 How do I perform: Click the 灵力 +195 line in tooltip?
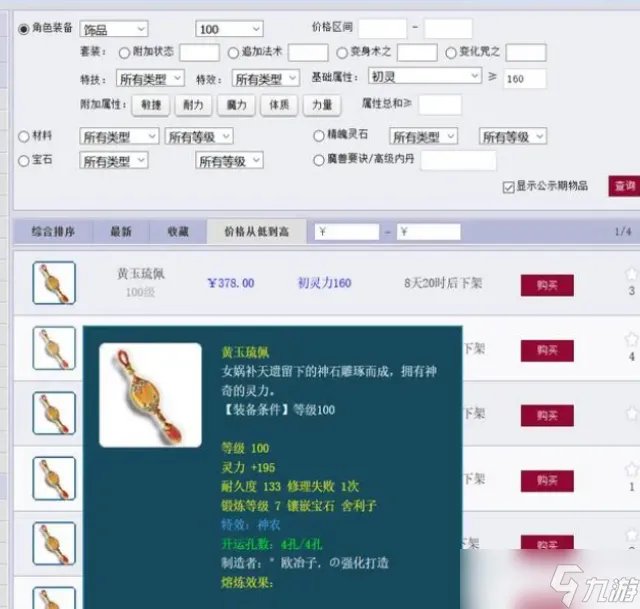(x=248, y=467)
